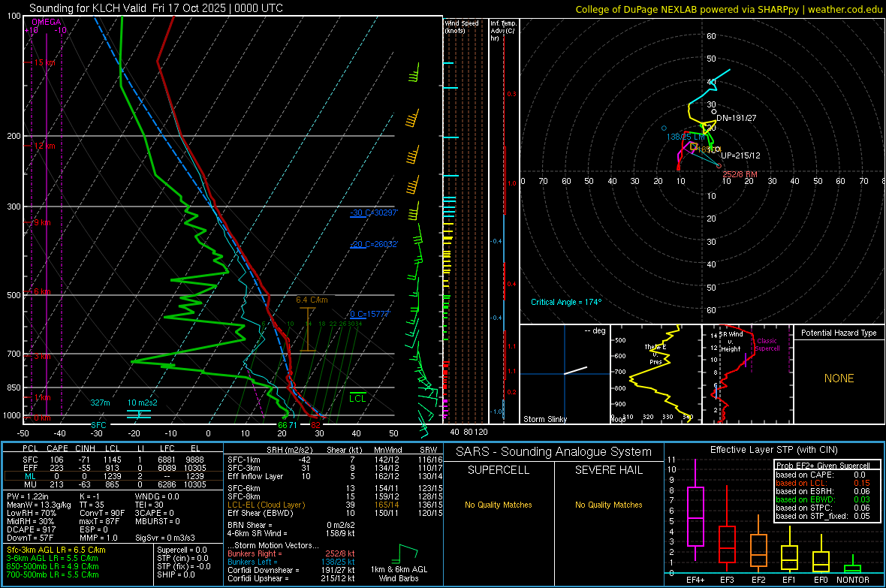Click the 'DCAPE = 917' value
Image resolution: width=886 pixels, height=588 pixels.
coord(31,529)
